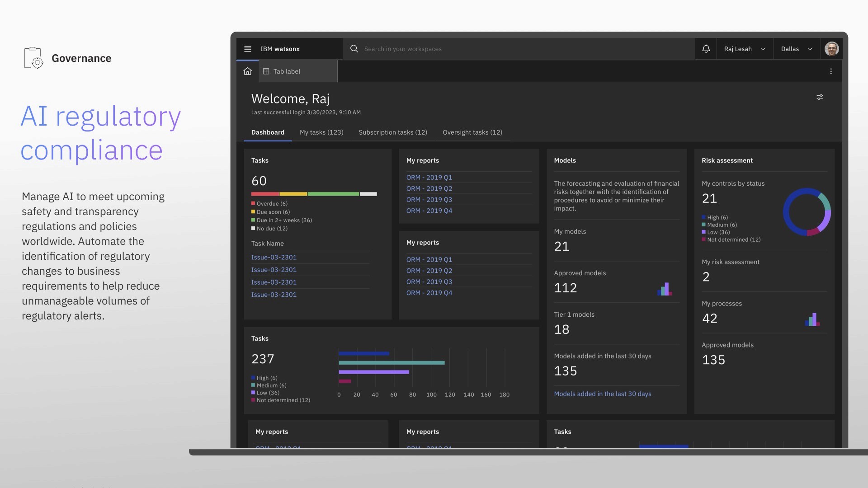Expand the Dallas region dropdown
The width and height of the screenshot is (868, 488).
tap(796, 49)
